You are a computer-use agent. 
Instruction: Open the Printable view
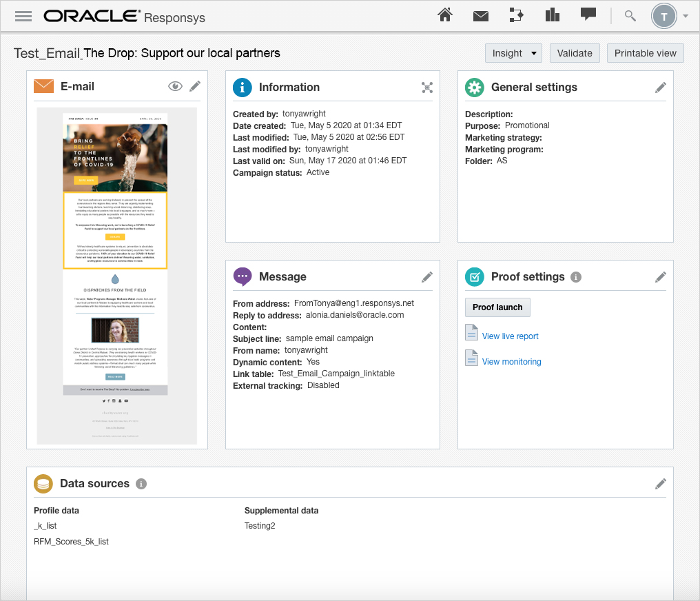645,53
